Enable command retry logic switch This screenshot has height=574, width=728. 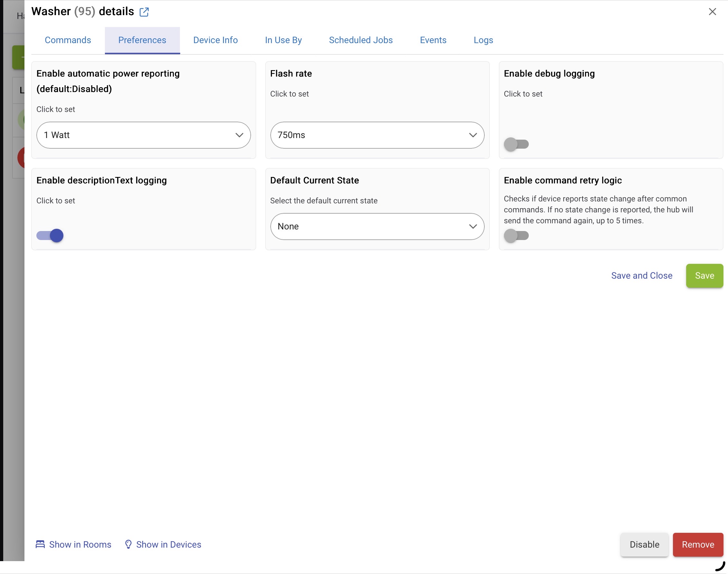[516, 236]
